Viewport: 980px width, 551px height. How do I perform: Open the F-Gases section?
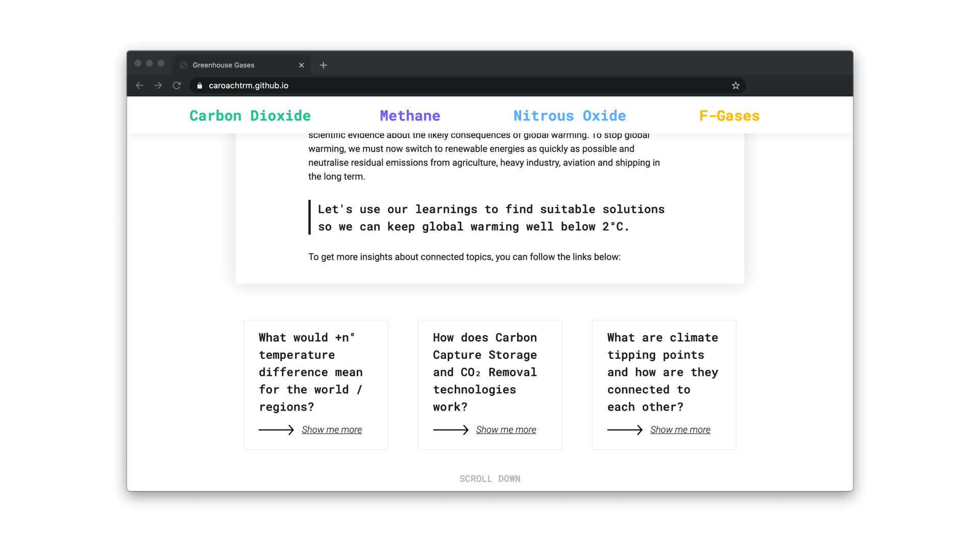(729, 116)
